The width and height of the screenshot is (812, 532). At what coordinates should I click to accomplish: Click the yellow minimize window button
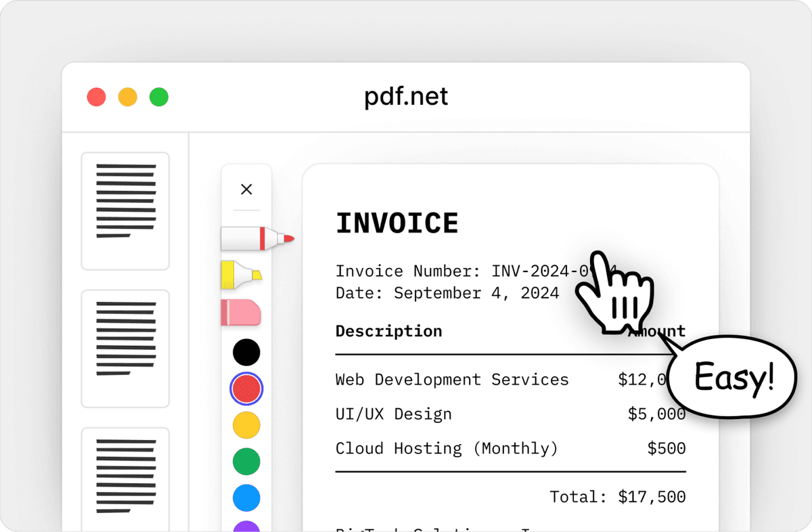click(x=128, y=97)
